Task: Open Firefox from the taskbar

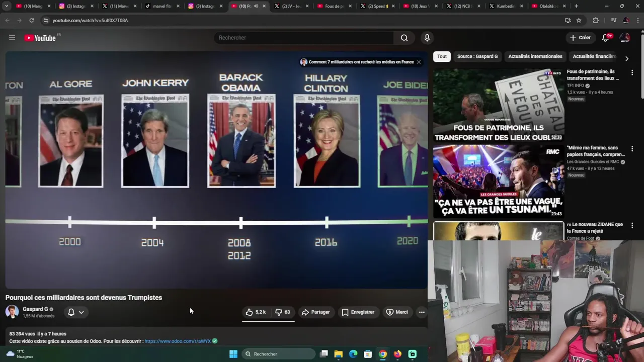Action: point(397,354)
